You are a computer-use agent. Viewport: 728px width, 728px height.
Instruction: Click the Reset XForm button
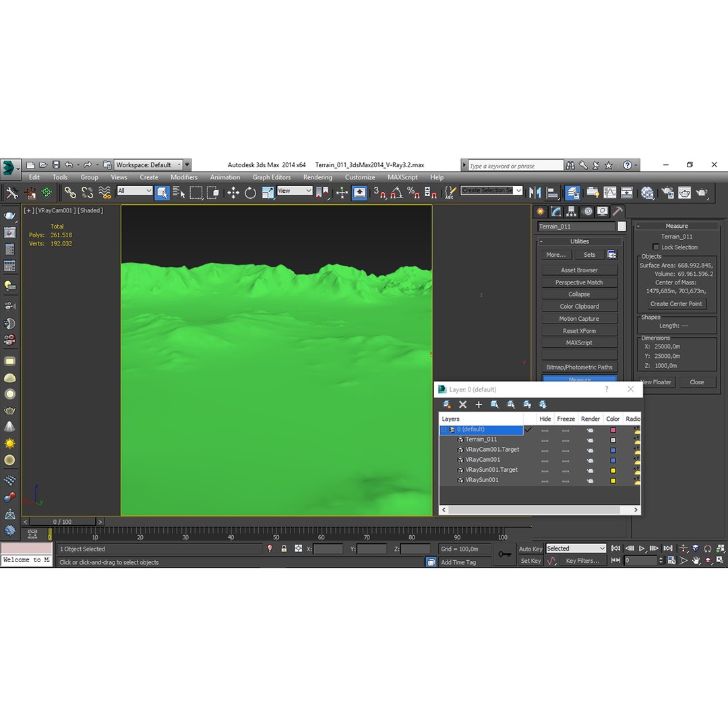[580, 330]
